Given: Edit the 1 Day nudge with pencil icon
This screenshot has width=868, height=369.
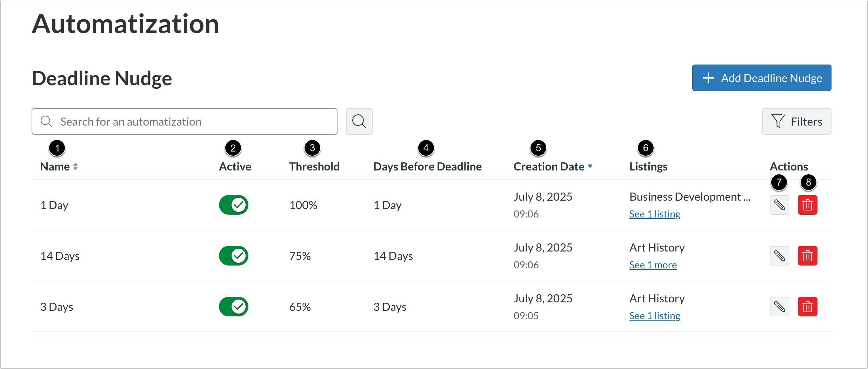Looking at the screenshot, I should [x=779, y=205].
